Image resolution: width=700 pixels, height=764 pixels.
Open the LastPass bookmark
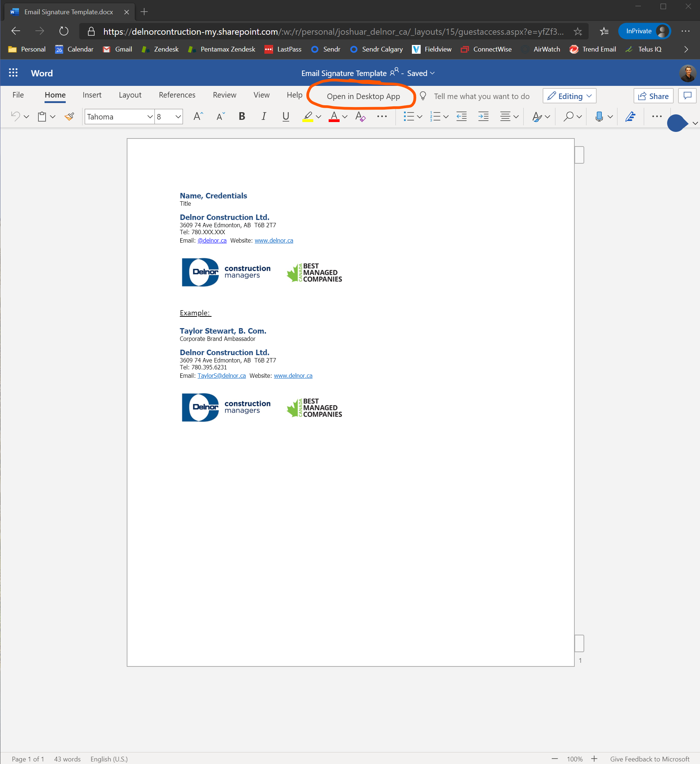[x=283, y=49]
